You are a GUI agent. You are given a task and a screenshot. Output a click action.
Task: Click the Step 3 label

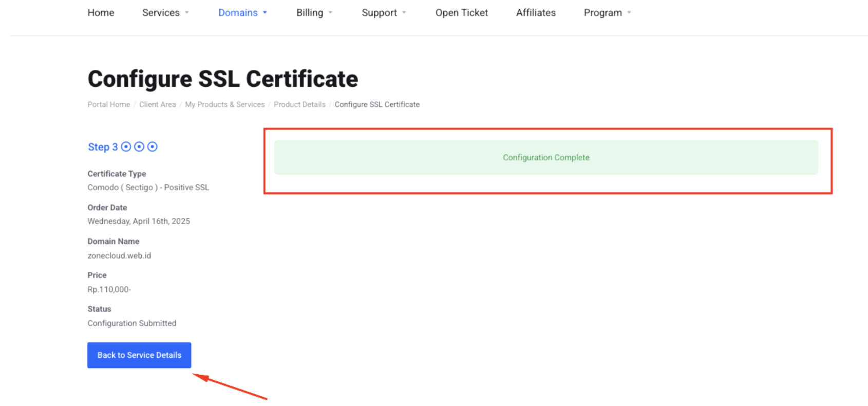click(103, 147)
